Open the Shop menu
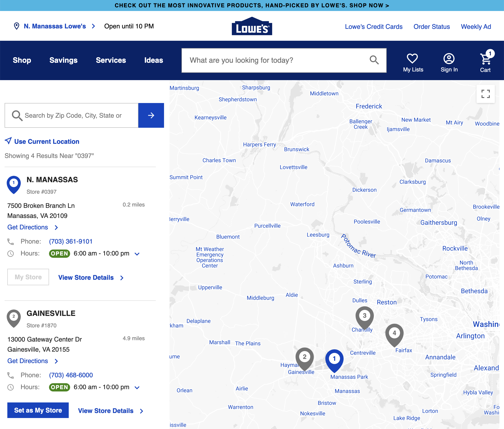Screen dimensions: 504x429 (x=22, y=60)
